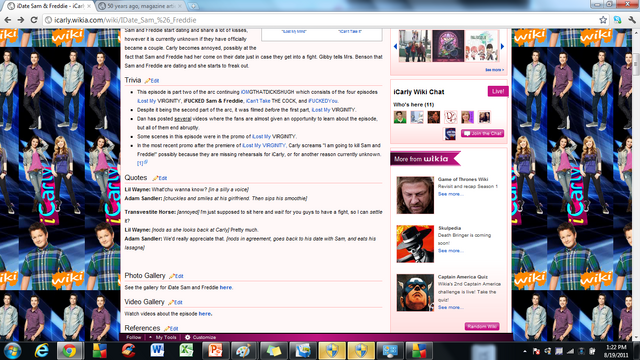Click the first chat user avatar in green shirt
This screenshot has width=640, height=360.
point(400,117)
